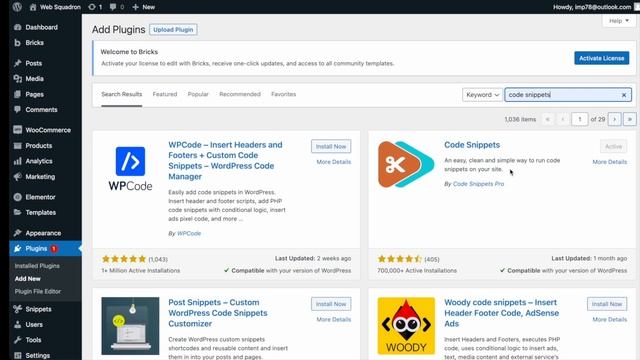The image size is (640, 360).
Task: Open the Dashboard icon in sidebar
Action: click(17, 27)
